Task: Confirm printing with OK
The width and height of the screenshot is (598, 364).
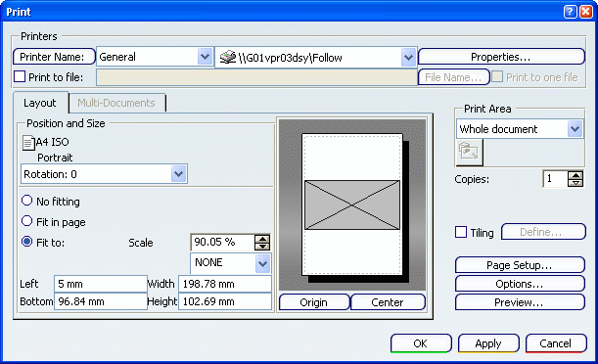Action: [x=421, y=343]
